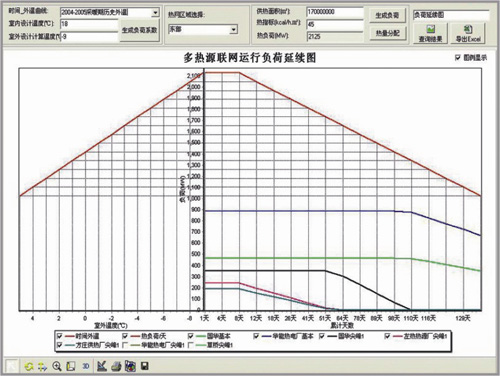Click the 热量分配 button

(387, 33)
